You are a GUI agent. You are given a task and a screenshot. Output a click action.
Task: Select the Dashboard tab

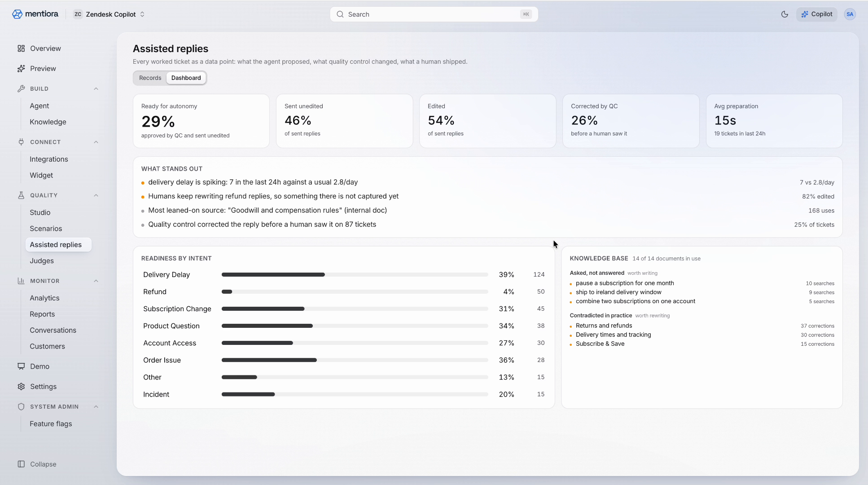click(x=186, y=78)
